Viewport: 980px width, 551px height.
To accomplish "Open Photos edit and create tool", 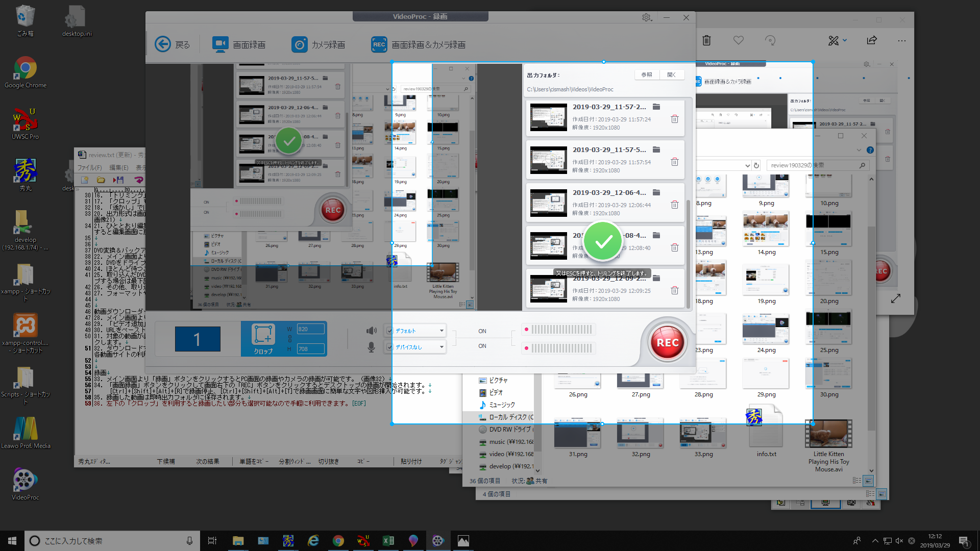I will coord(833,40).
